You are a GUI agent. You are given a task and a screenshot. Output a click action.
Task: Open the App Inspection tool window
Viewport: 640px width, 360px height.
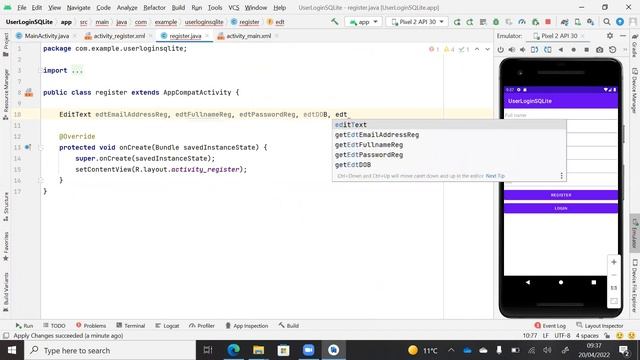[247, 326]
